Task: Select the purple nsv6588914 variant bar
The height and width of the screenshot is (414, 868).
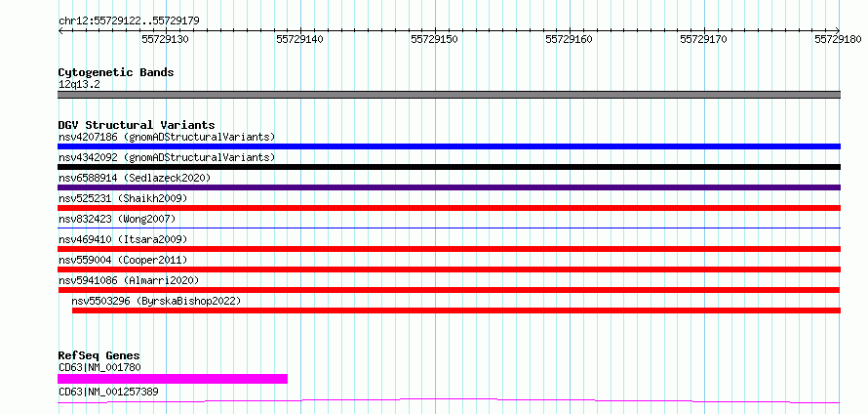Action: (x=449, y=187)
